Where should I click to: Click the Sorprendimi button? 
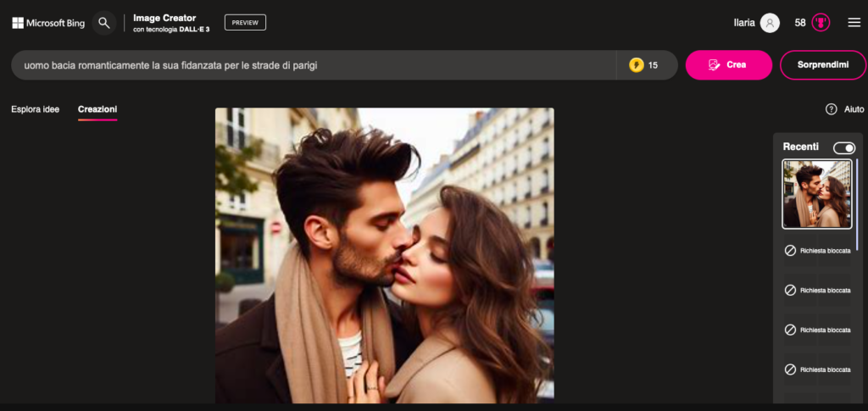[x=822, y=65]
